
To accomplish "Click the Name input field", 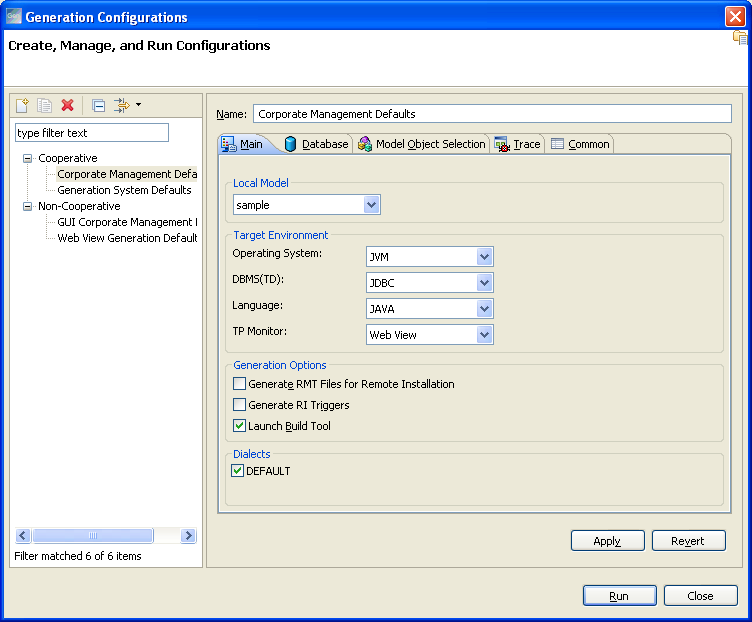I will click(x=492, y=114).
